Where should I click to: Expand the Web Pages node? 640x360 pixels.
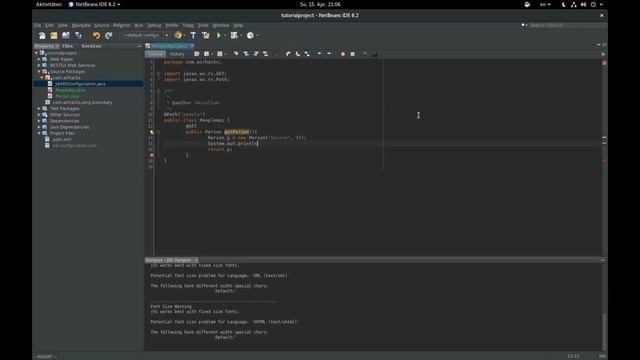coord(39,59)
